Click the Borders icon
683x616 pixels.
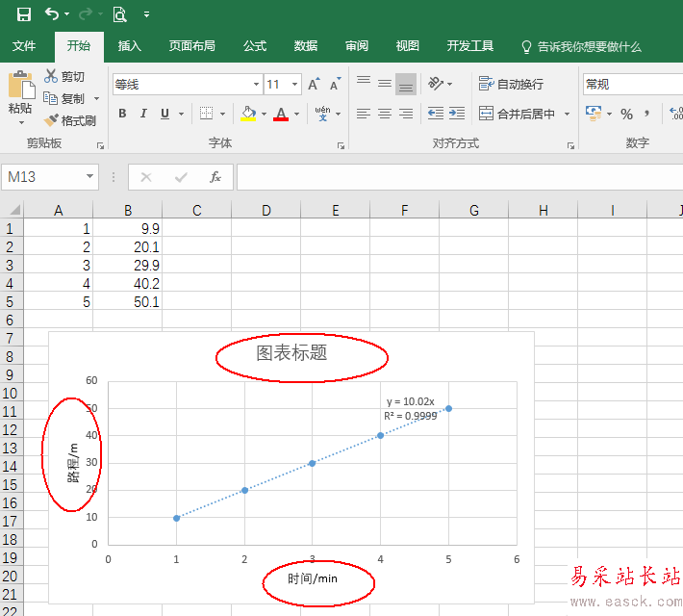pos(206,114)
